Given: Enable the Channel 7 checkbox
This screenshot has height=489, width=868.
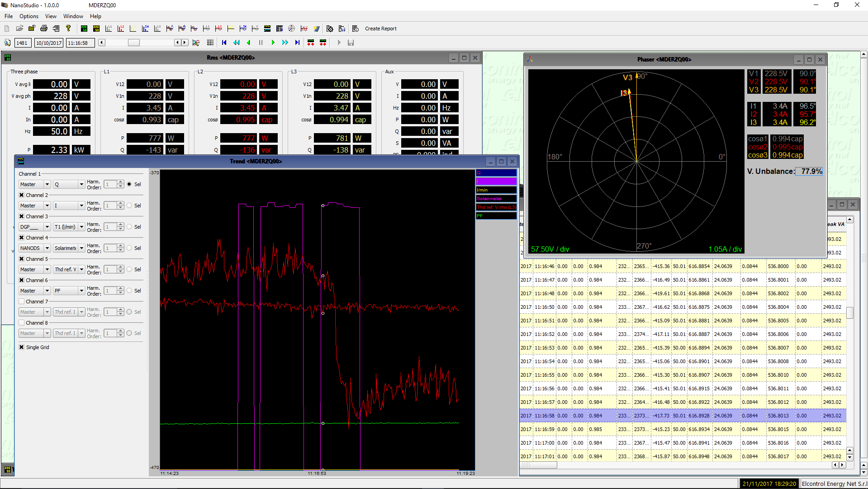Looking at the screenshot, I should [x=21, y=302].
